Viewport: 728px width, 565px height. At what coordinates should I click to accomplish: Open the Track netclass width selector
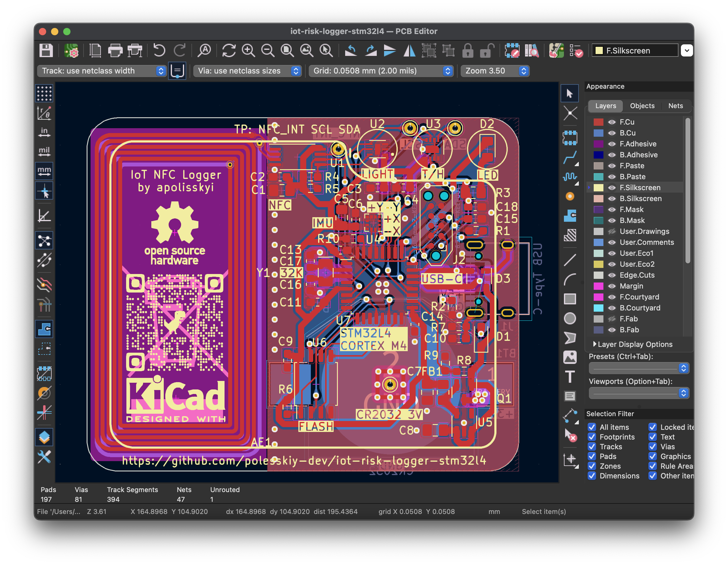coord(101,71)
